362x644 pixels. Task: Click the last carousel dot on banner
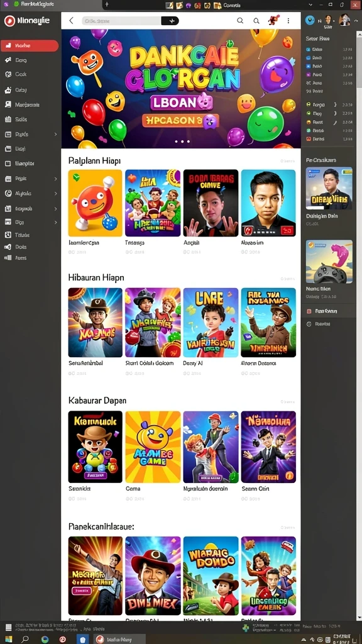click(188, 142)
